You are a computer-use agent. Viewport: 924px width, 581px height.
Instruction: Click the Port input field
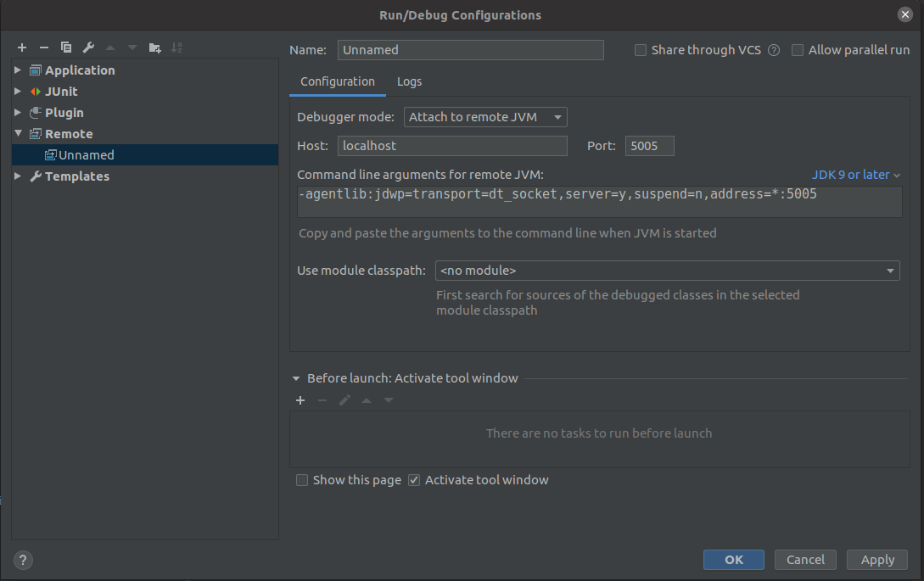(x=649, y=146)
